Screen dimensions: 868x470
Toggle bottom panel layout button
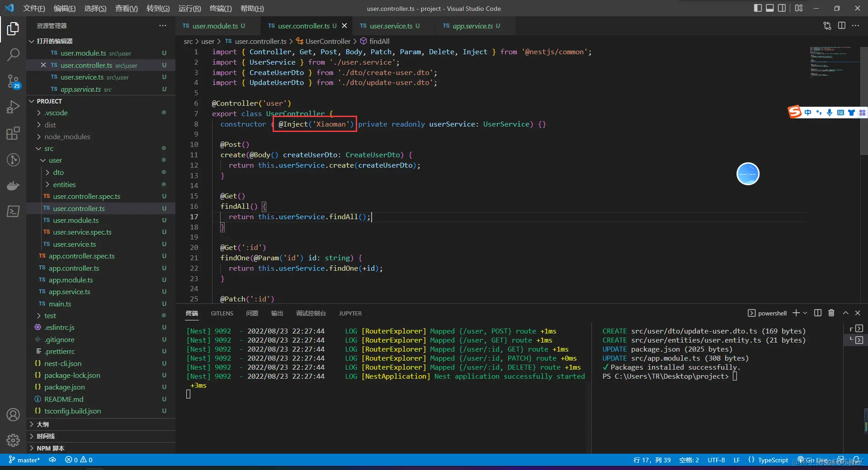769,8
